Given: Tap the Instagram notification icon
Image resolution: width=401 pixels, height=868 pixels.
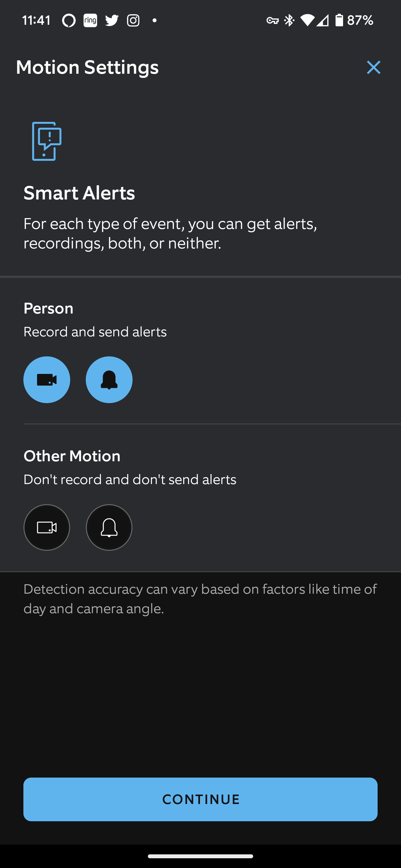Looking at the screenshot, I should (x=133, y=21).
